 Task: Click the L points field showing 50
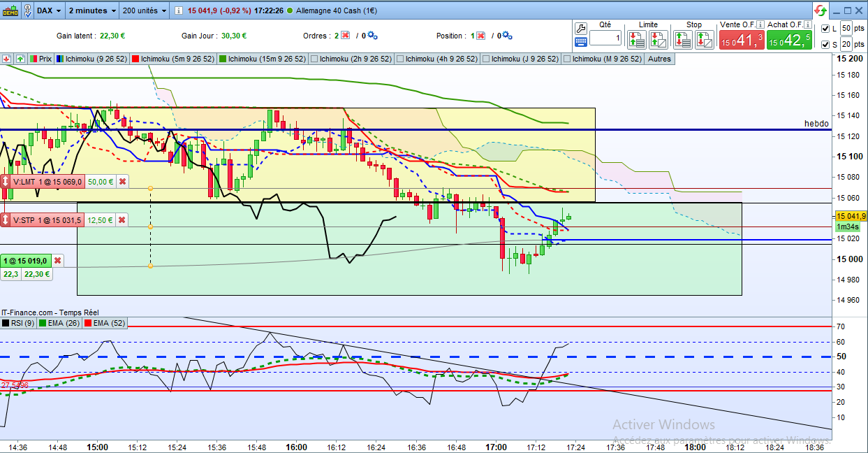coord(846,28)
